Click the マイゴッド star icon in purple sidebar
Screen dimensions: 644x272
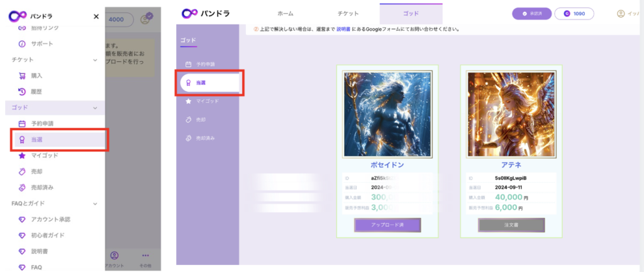coord(188,101)
